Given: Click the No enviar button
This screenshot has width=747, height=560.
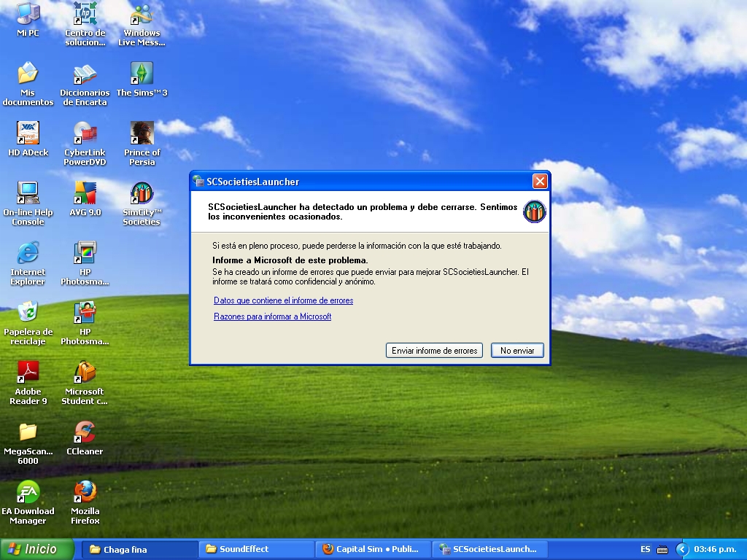Looking at the screenshot, I should (517, 351).
